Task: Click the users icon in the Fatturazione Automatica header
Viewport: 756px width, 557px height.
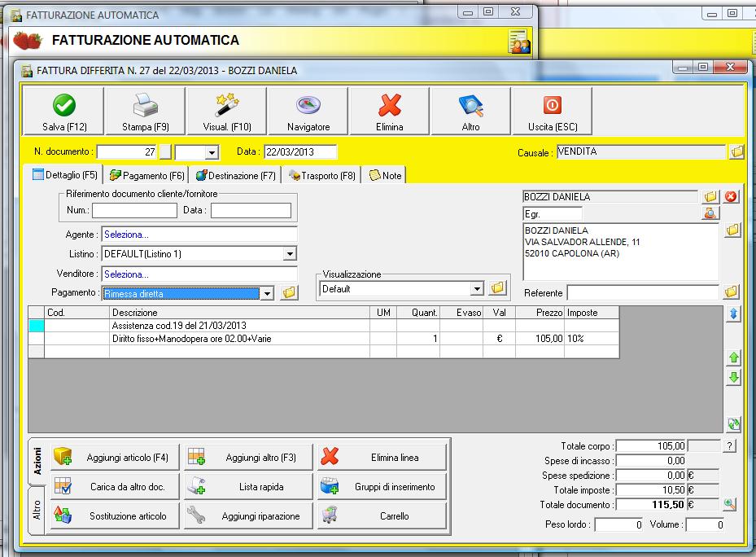Action: 519,41
